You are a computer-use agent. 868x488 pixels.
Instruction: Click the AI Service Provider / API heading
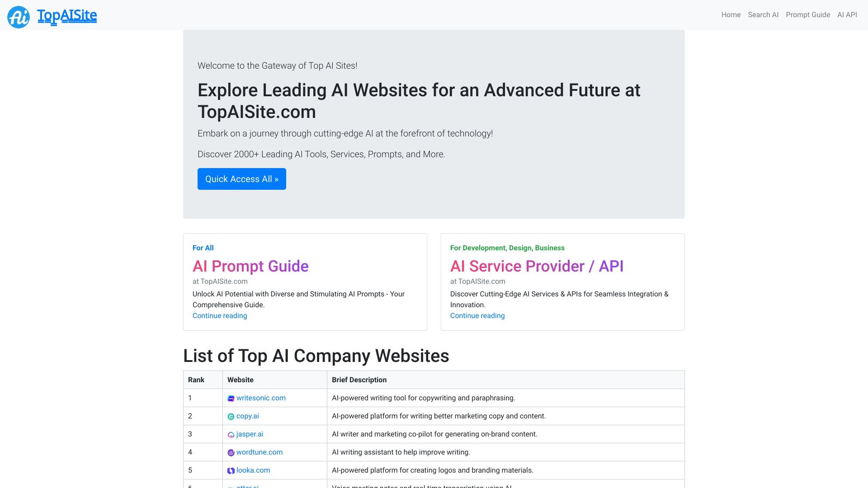coord(537,267)
